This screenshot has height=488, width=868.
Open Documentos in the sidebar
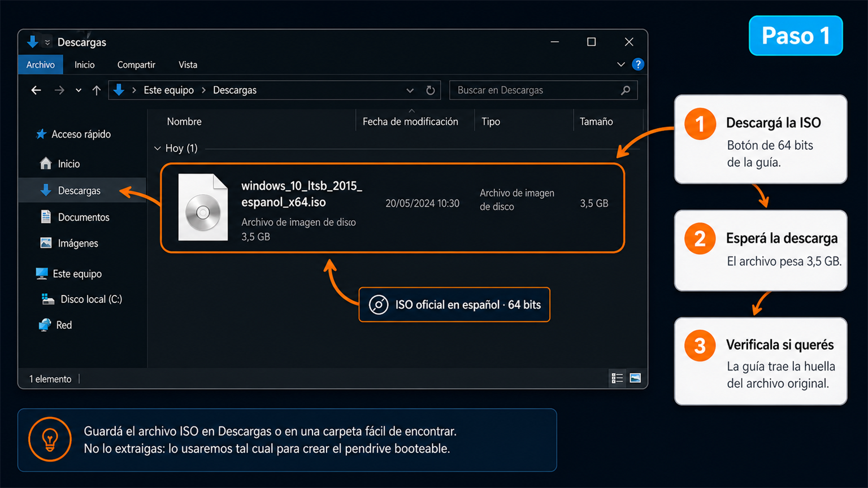pyautogui.click(x=84, y=217)
